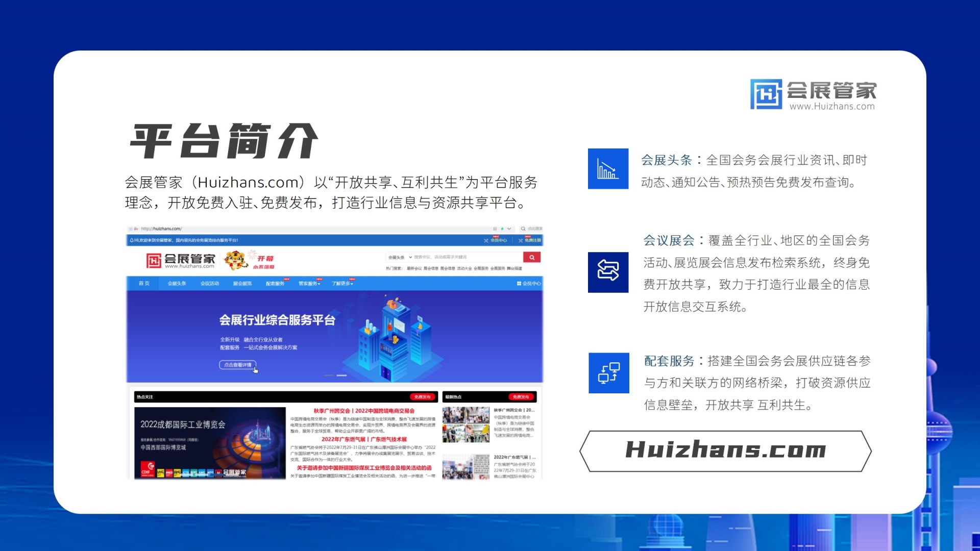Screen dimensions: 980x551
Task: Click the 点击查看详情 banner button
Action: click(x=238, y=365)
